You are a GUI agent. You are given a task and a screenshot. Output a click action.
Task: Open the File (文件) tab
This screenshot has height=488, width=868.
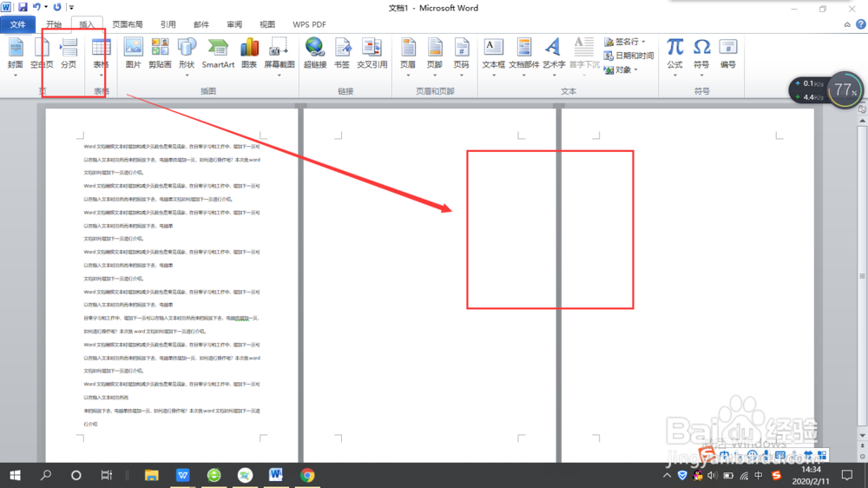pyautogui.click(x=17, y=24)
